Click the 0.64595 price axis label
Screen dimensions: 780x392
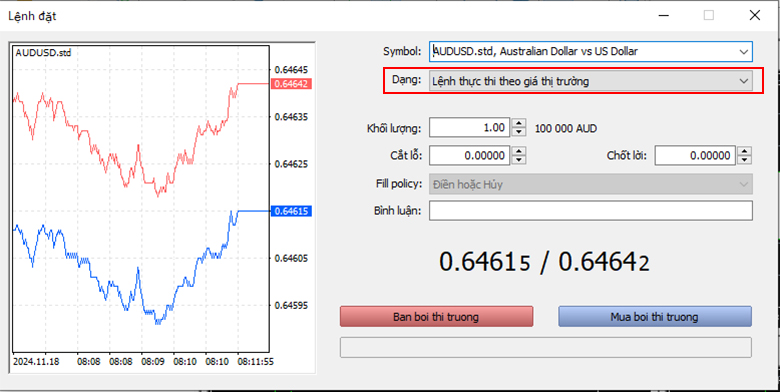[291, 305]
